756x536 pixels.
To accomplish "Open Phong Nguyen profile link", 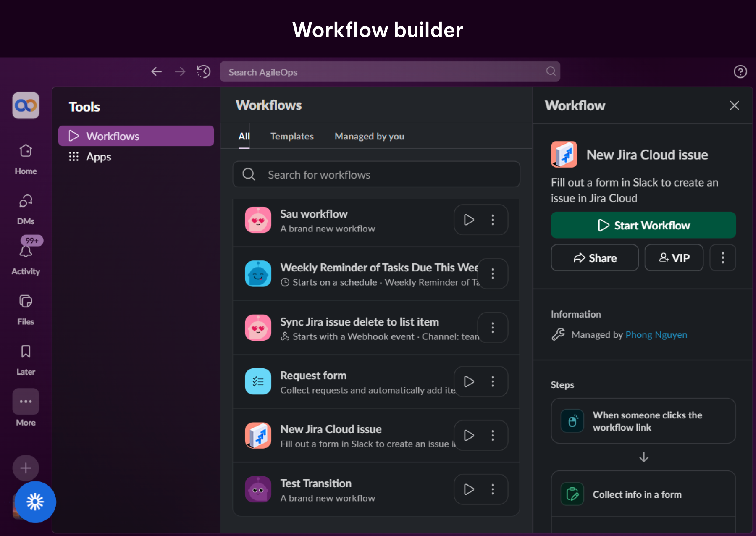I will tap(656, 335).
